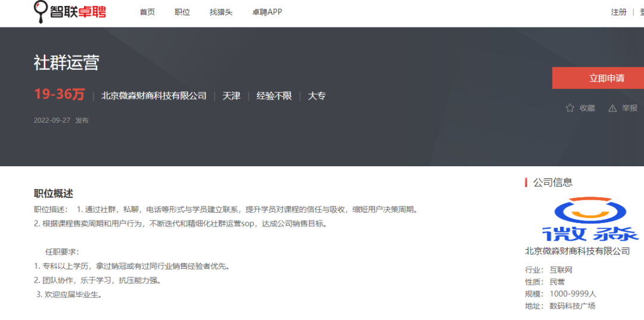Click the 公司信息 heading

coord(552,182)
